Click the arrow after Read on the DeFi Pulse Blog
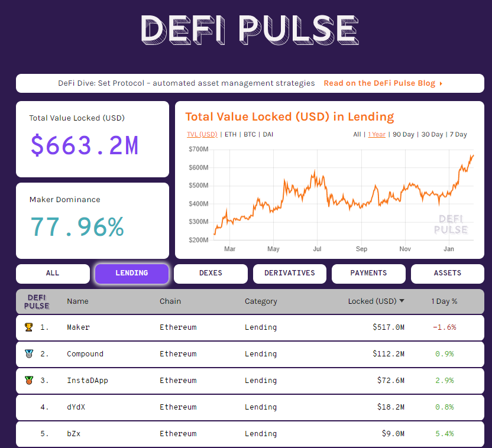 [x=441, y=84]
